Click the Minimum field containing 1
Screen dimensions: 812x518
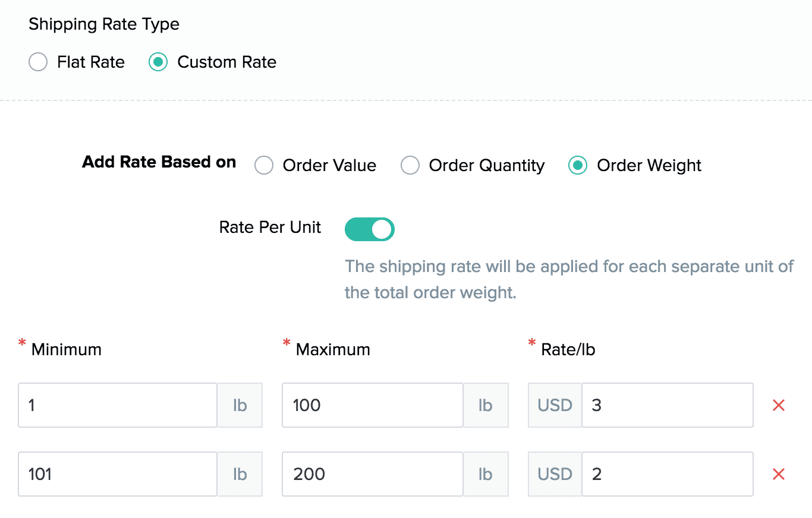118,405
